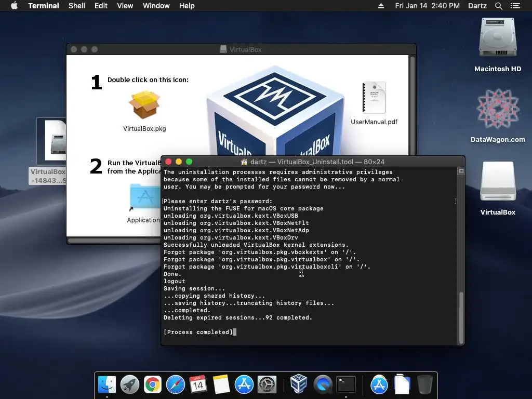Click the VirtualBox window title text
Viewport: 532px width, 399px height.
click(x=245, y=49)
